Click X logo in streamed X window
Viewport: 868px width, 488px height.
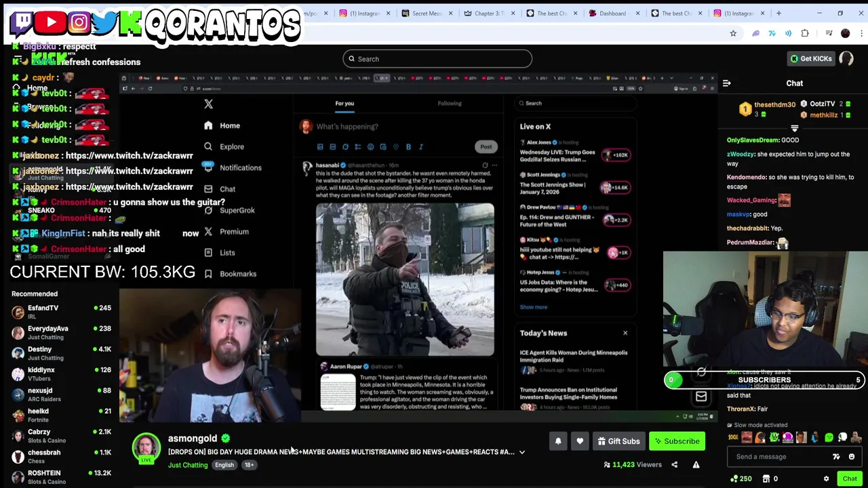pos(208,104)
